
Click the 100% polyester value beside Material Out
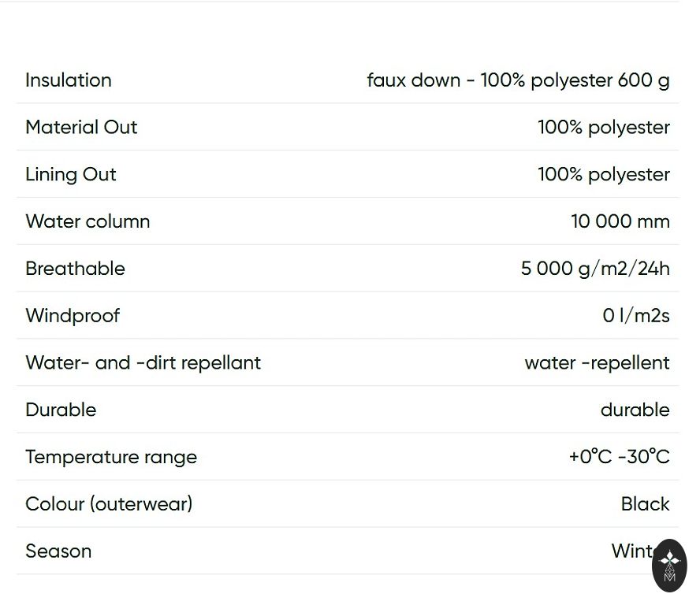[603, 128]
